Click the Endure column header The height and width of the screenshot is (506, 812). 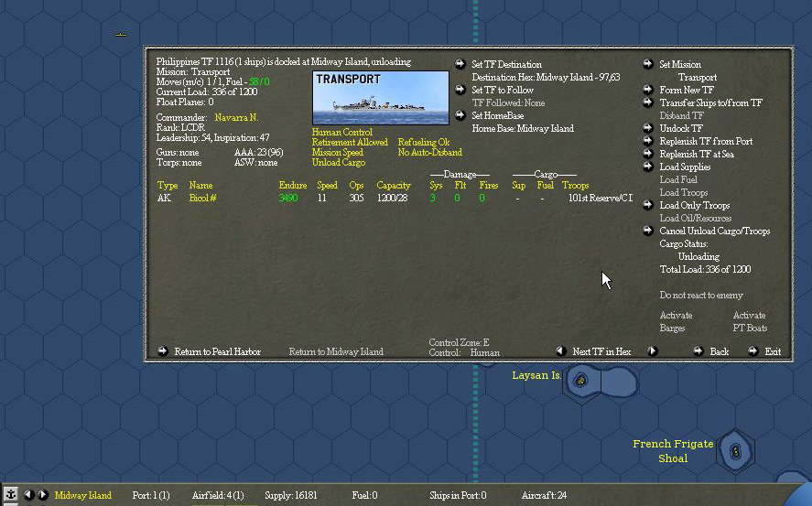[293, 185]
